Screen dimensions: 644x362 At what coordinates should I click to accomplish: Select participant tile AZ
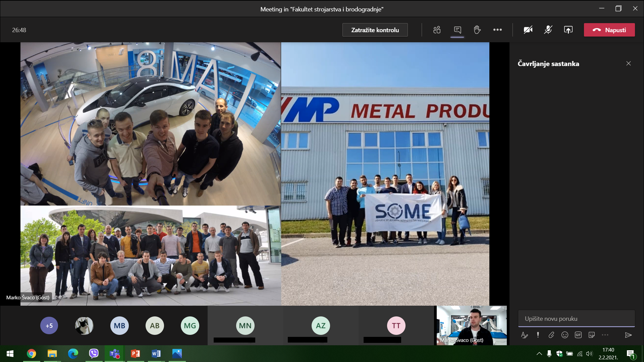tap(321, 325)
